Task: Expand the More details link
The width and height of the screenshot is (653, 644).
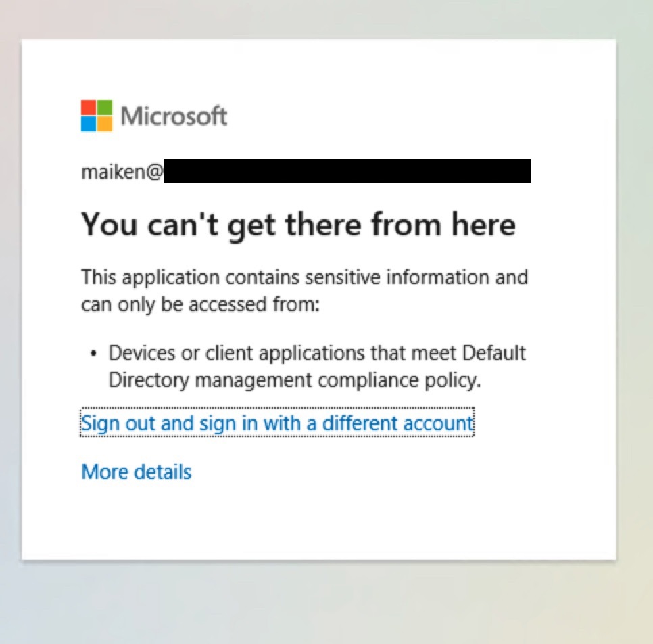Action: (x=137, y=472)
